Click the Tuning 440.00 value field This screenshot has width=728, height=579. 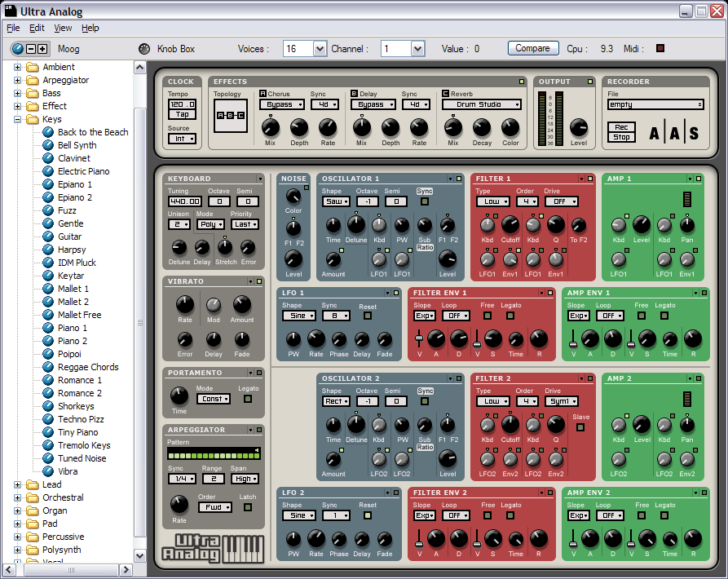(x=183, y=201)
